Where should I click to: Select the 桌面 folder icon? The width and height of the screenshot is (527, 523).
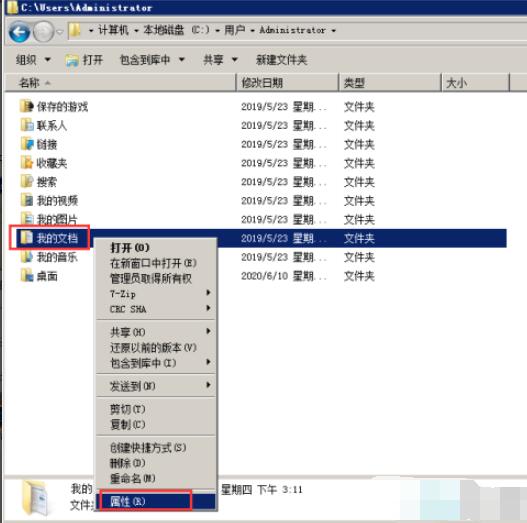tap(27, 276)
